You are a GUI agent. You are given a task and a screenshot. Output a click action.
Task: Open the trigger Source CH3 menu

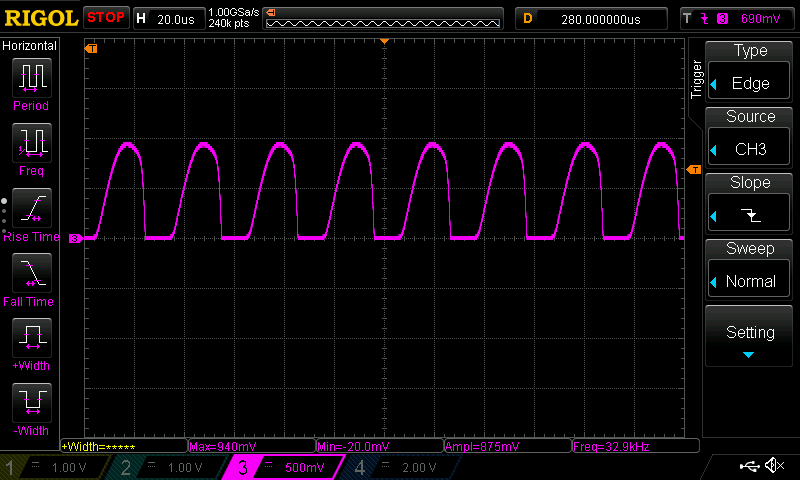click(x=748, y=136)
